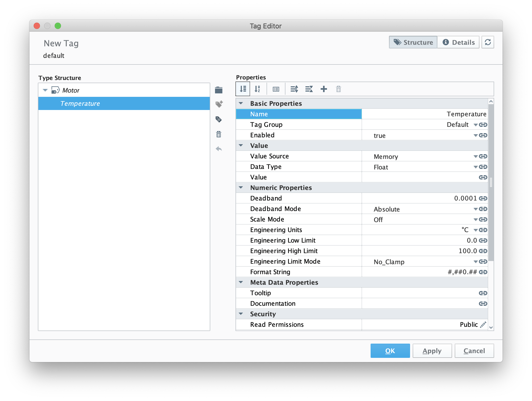
Task: Click the OK button
Action: pos(390,351)
